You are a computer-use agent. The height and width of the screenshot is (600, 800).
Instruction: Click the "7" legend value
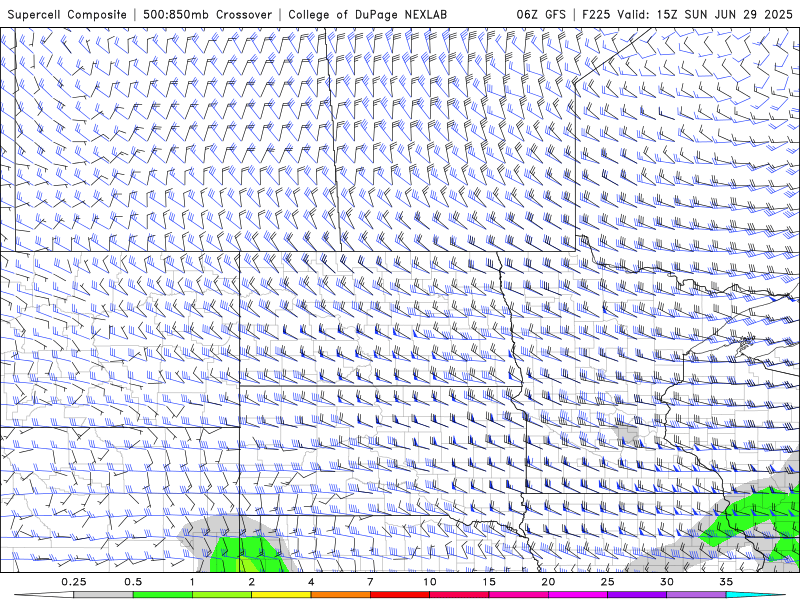(x=370, y=582)
